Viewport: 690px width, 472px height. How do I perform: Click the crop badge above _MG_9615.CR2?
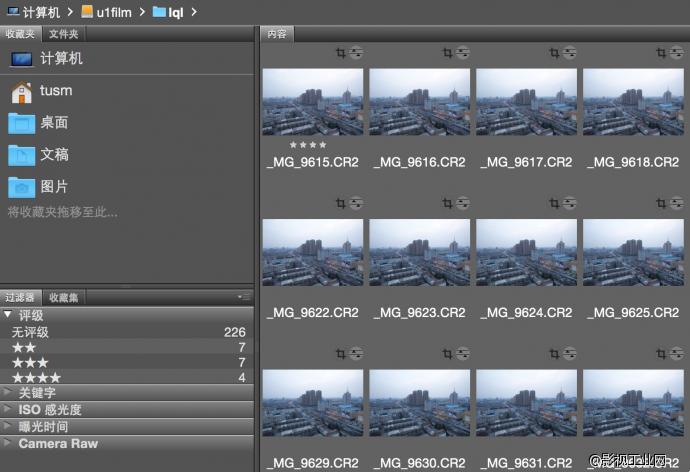pos(341,53)
